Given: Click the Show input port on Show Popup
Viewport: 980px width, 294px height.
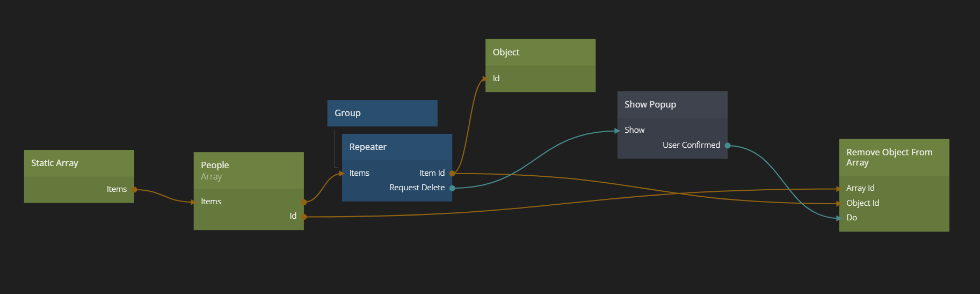Looking at the screenshot, I should [x=618, y=131].
